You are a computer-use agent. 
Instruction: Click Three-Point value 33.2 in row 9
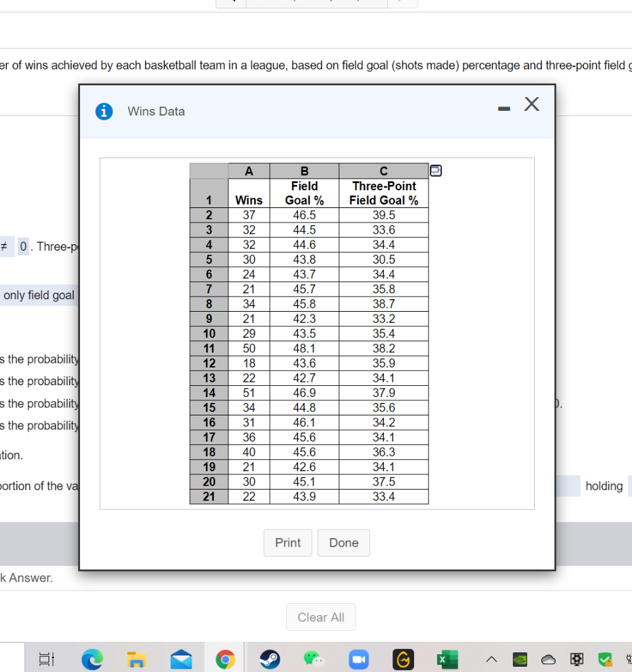(383, 319)
